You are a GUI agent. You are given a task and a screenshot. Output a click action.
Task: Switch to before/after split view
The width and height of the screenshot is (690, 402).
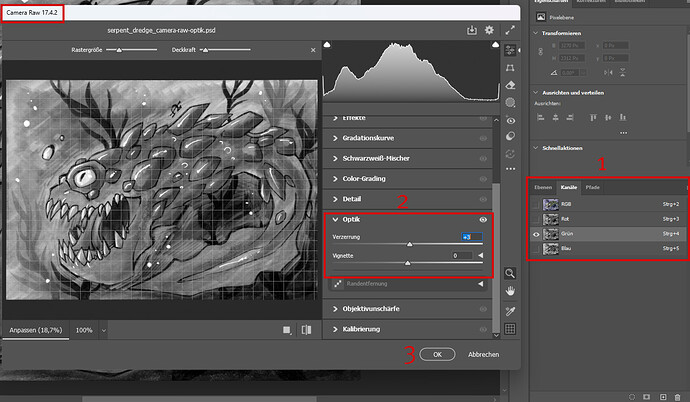(306, 329)
